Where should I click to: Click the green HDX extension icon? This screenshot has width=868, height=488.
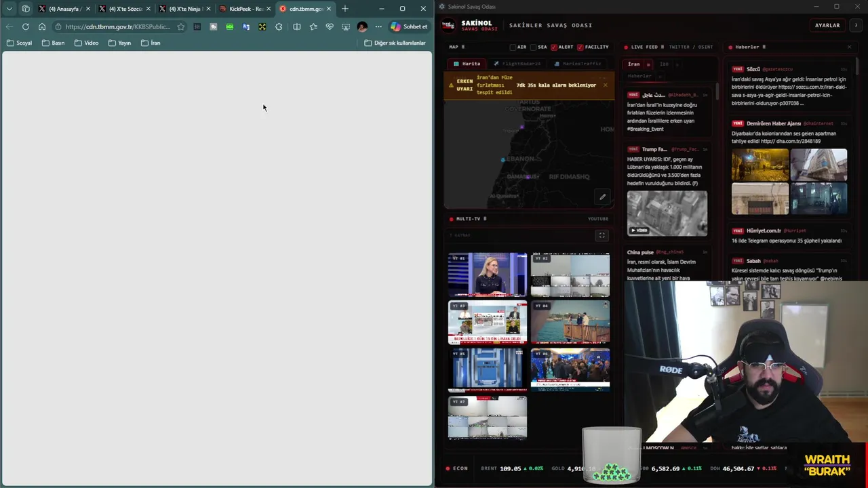[x=230, y=26]
